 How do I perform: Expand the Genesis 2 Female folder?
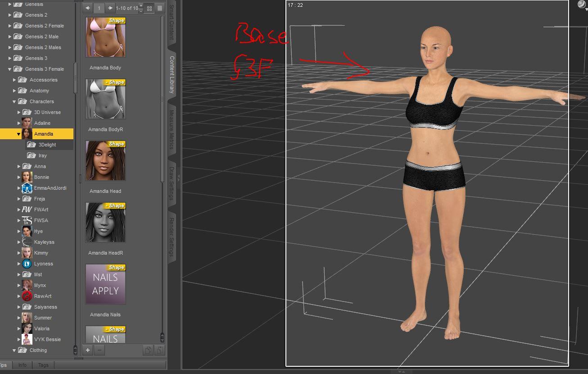10,26
